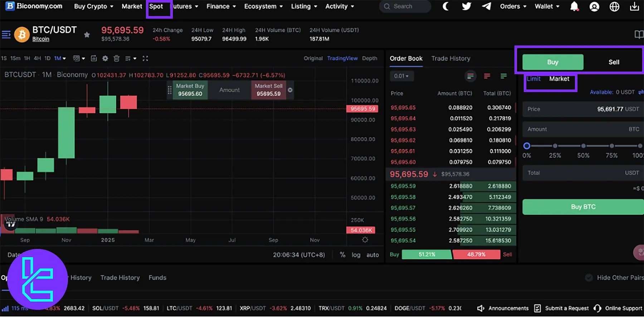
Task: Toggle dark mode moon icon
Action: (x=446, y=6)
